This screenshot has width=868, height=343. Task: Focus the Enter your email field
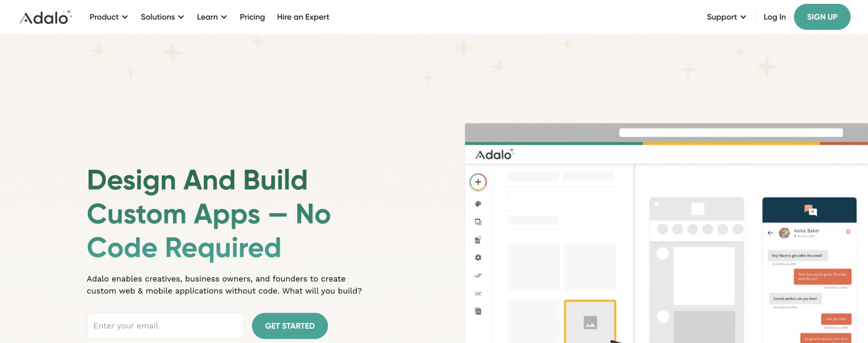[165, 326]
